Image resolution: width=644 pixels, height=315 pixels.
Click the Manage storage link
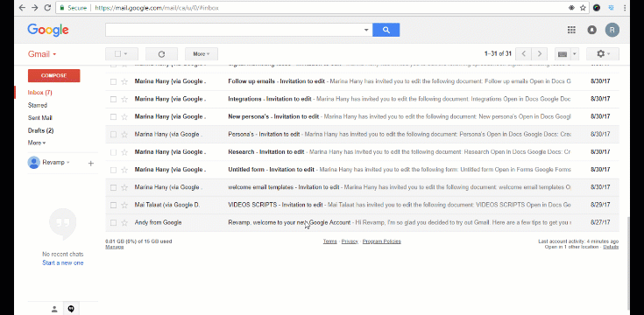click(x=114, y=247)
